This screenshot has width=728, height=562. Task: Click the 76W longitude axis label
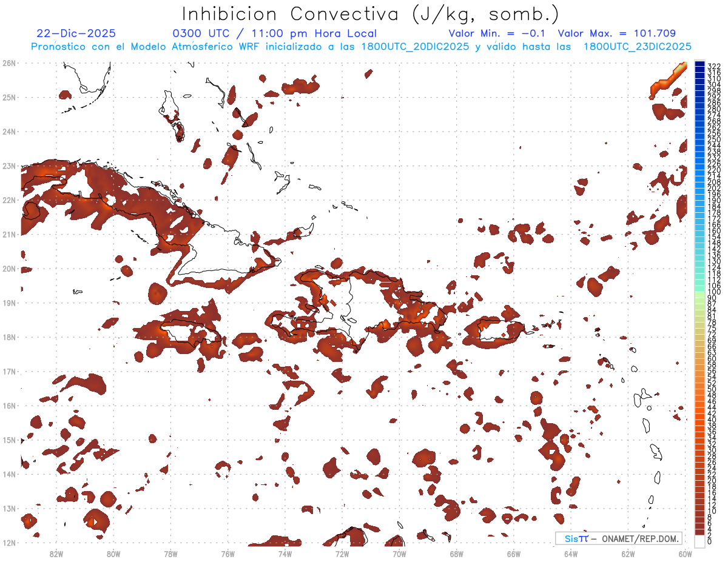point(228,554)
